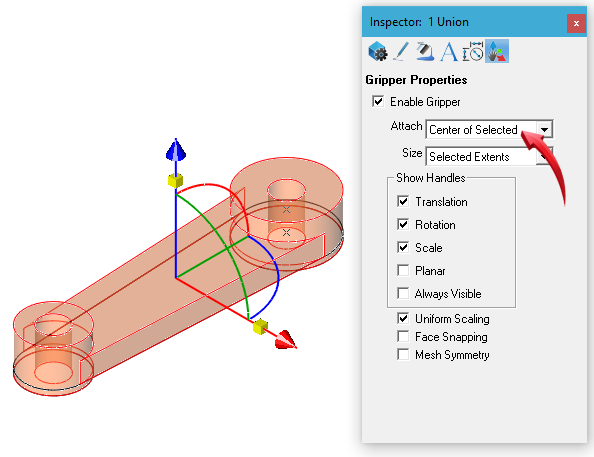Enable the Planar handles checkbox
Viewport: 594px width, 457px height.
[x=403, y=271]
